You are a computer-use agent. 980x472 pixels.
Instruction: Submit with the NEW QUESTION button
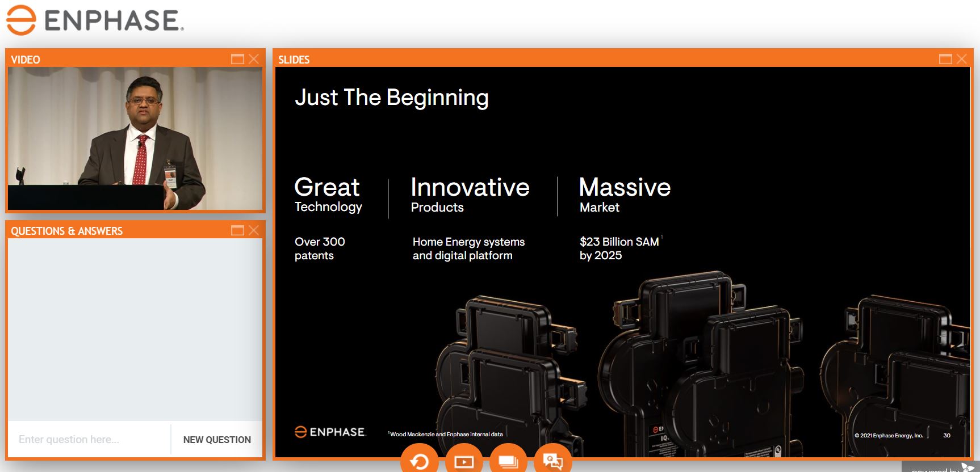(217, 440)
